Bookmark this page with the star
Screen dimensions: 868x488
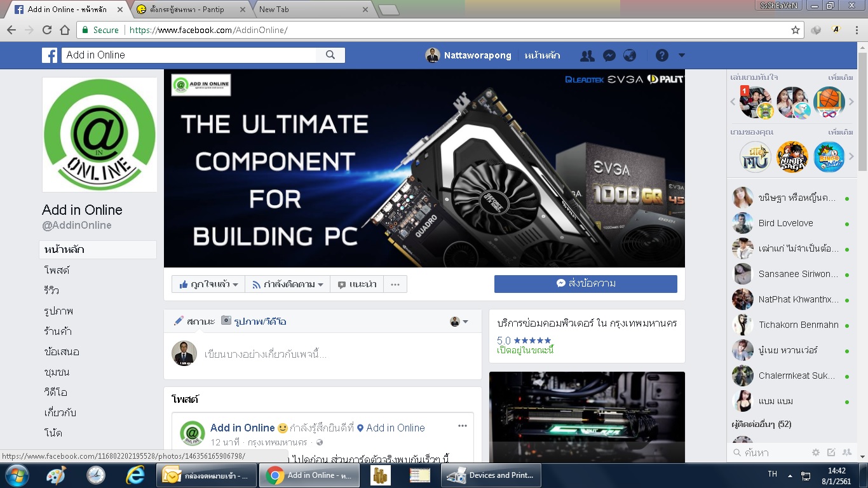click(x=795, y=30)
